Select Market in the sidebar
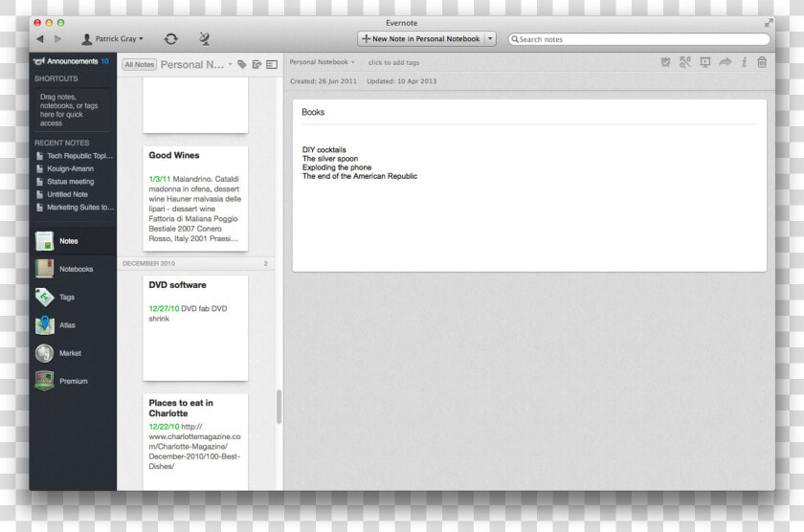 pos(73,353)
